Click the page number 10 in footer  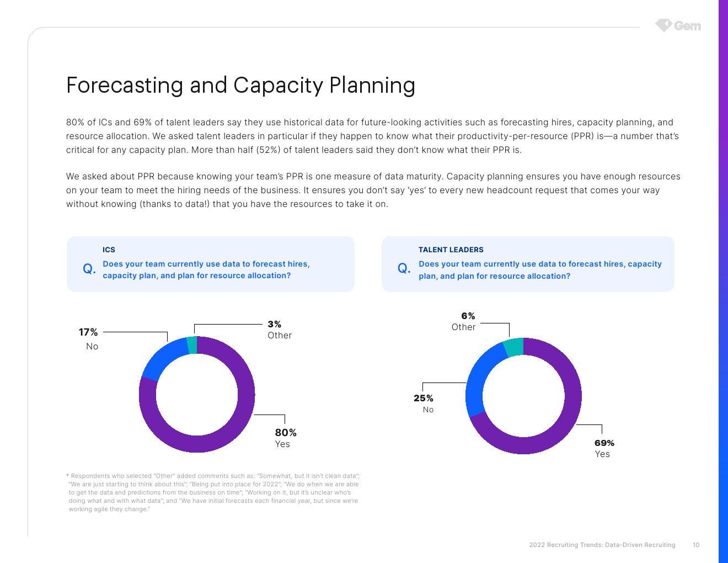click(x=696, y=545)
